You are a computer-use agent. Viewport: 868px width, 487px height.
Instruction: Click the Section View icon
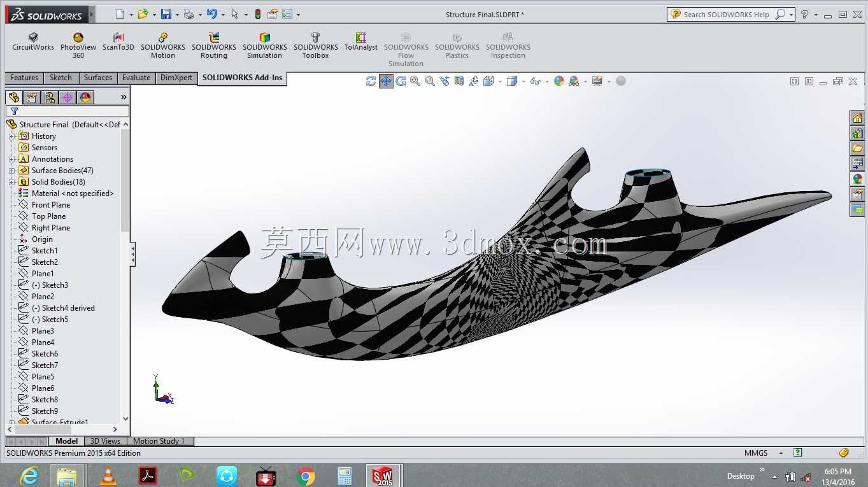coord(459,81)
